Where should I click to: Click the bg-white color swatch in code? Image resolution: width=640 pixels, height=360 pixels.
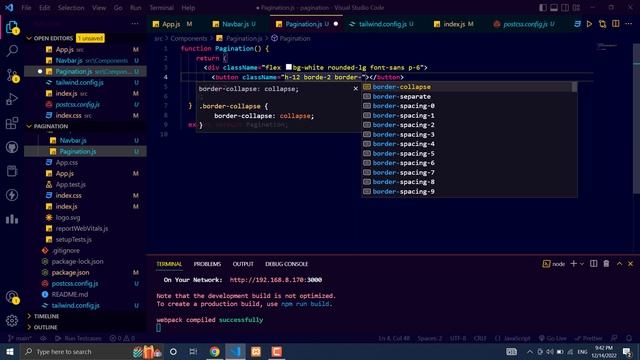(x=289, y=67)
